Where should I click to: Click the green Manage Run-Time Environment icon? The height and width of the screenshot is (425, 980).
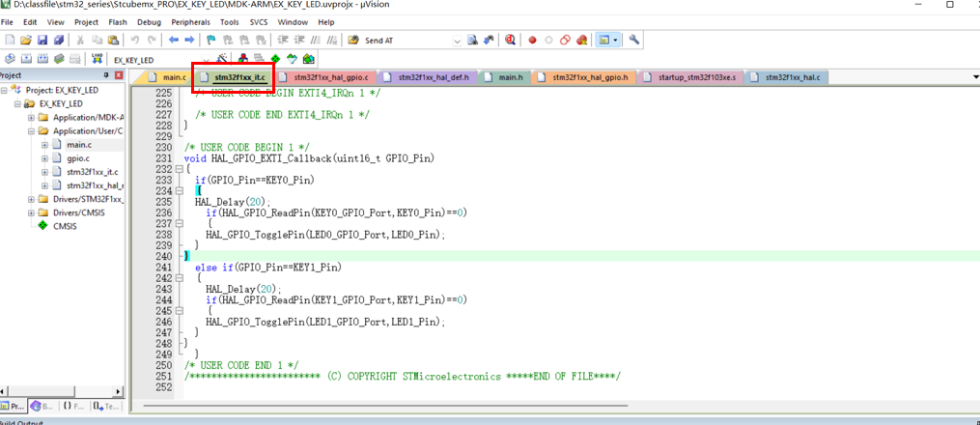click(x=275, y=59)
